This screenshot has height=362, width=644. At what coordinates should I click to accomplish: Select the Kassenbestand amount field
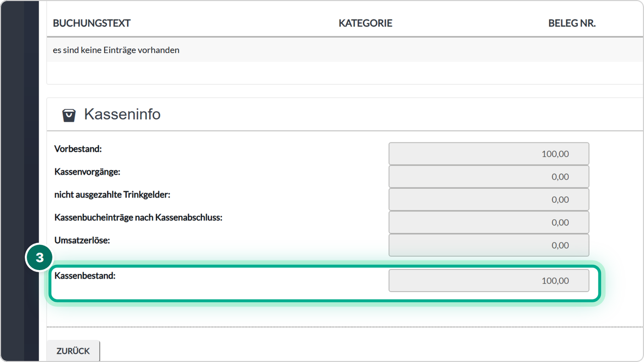click(x=489, y=281)
